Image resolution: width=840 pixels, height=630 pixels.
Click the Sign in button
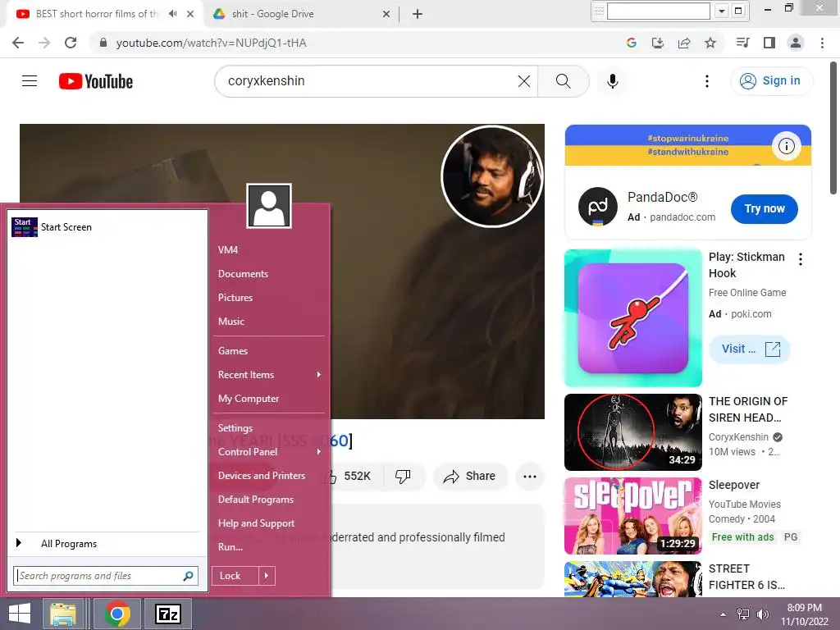tap(771, 81)
